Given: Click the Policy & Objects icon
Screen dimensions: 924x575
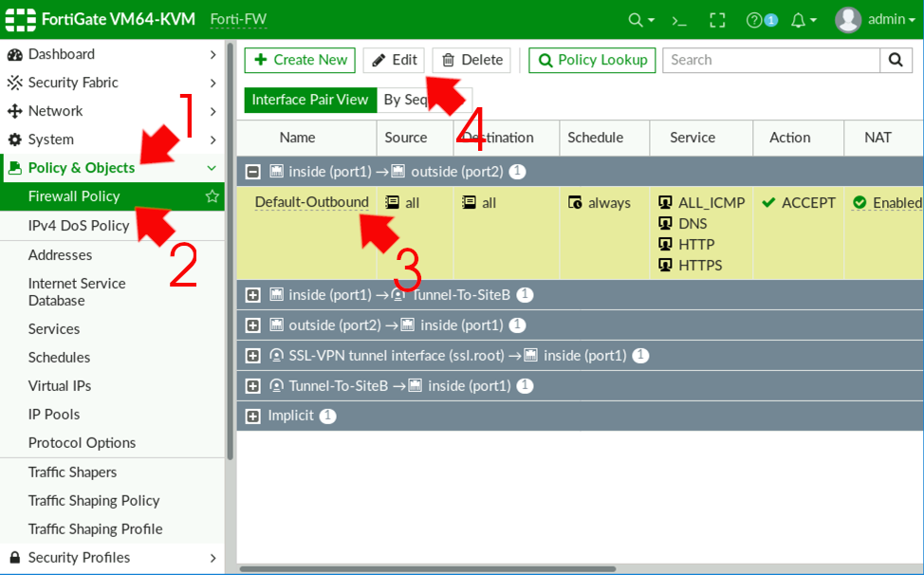Looking at the screenshot, I should [15, 168].
